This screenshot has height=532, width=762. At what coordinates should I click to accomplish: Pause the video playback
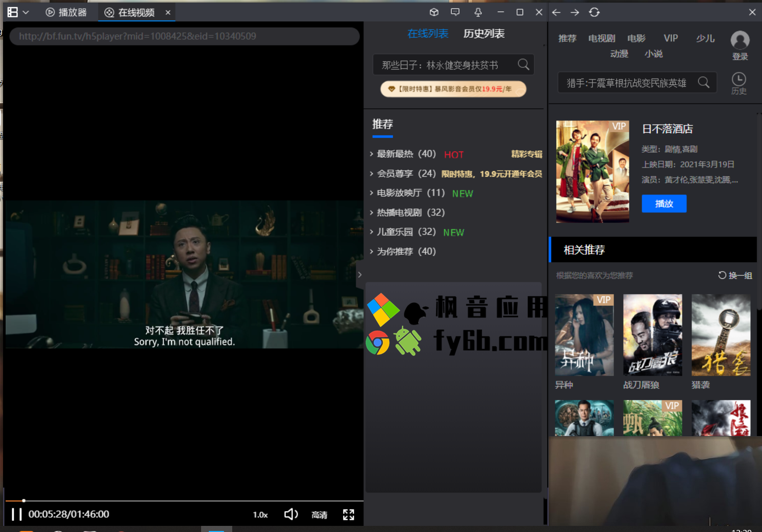[17, 514]
